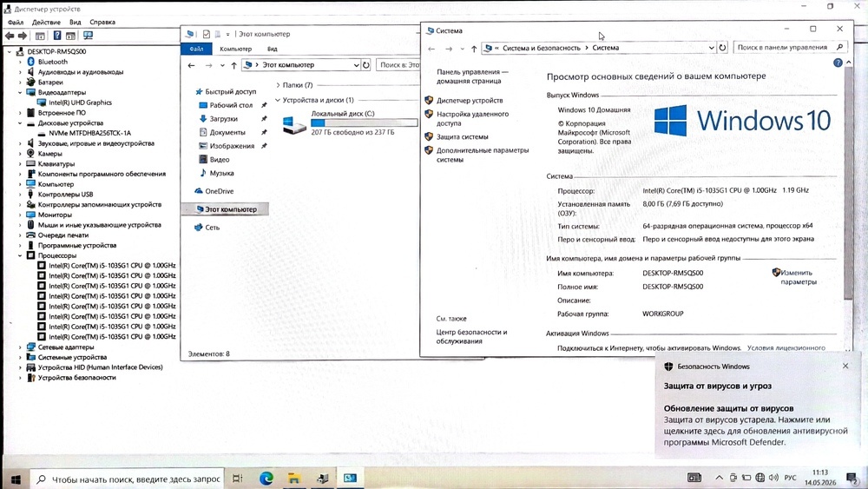Image resolution: width=868 pixels, height=489 pixels.
Task: Click Explorer's refresh button
Action: tap(366, 65)
